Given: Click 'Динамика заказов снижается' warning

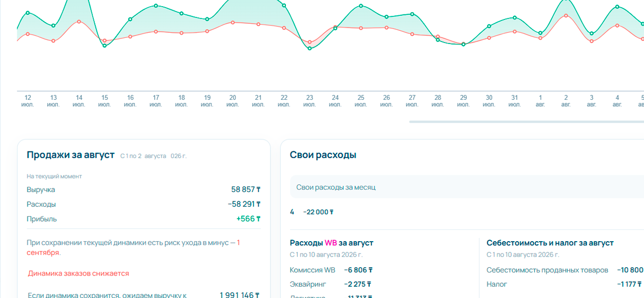Looking at the screenshot, I should 78,273.
